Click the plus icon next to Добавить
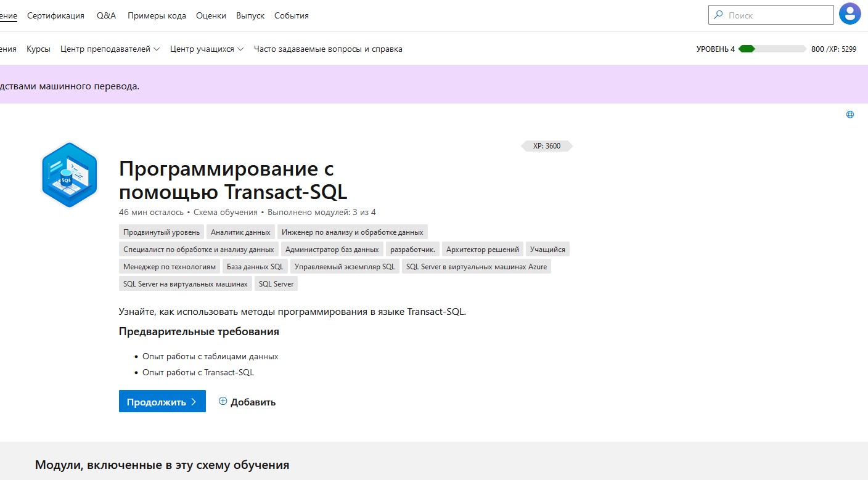Screen dimensions: 868x480 coord(223,401)
